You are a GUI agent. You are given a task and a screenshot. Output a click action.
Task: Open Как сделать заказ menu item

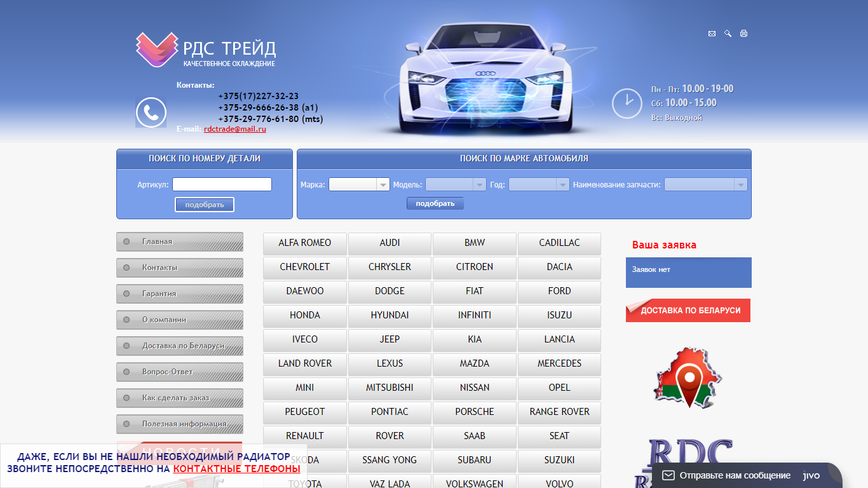coord(180,398)
